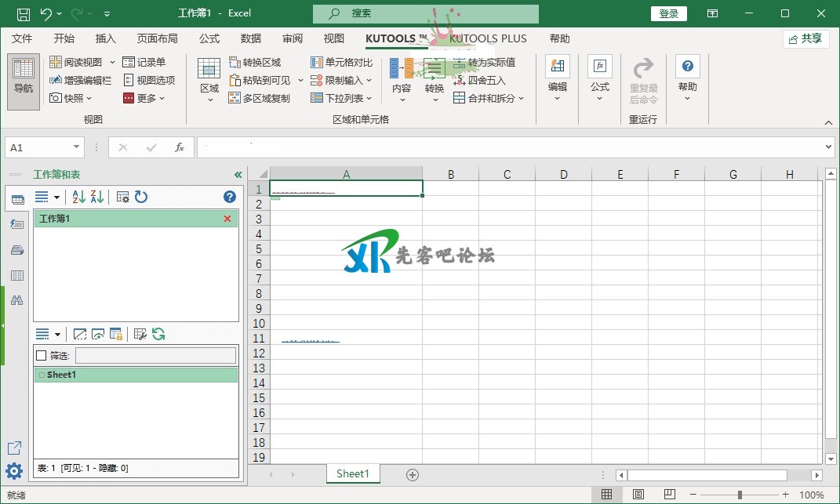Viewport: 840px width, 504px height.
Task: Refresh the workbook list in navigation pane
Action: [x=141, y=197]
